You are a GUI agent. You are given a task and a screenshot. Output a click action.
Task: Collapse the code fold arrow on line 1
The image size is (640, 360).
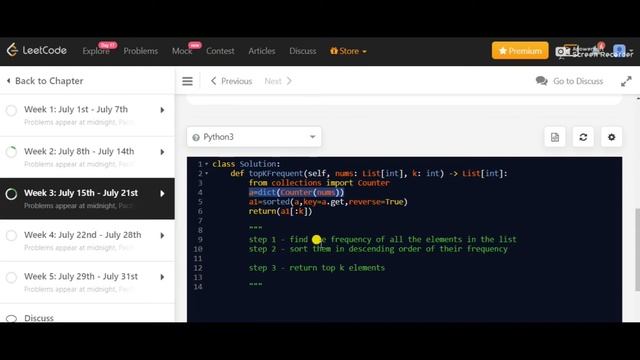[207, 164]
